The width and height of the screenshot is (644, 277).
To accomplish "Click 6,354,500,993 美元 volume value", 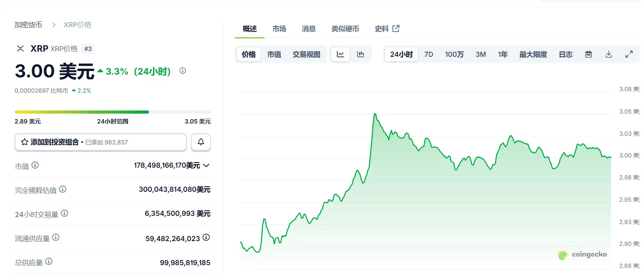I will coord(178,213).
